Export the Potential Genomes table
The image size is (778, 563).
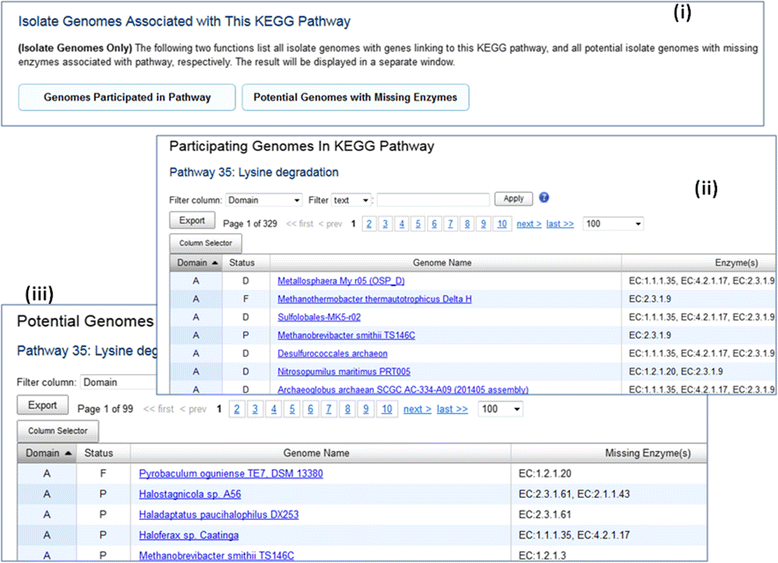coord(43,405)
